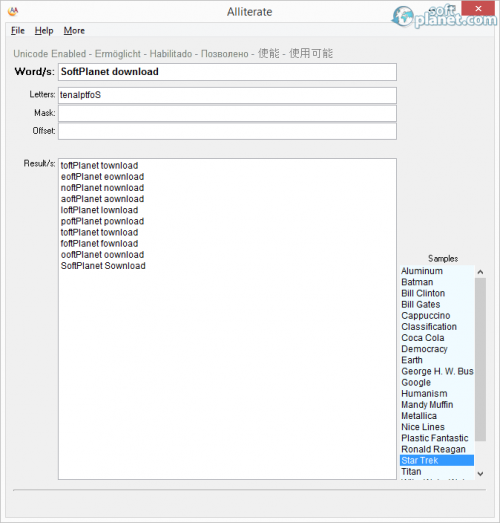The height and width of the screenshot is (523, 500).
Task: Select Mandy Muffin sample
Action: click(437, 405)
